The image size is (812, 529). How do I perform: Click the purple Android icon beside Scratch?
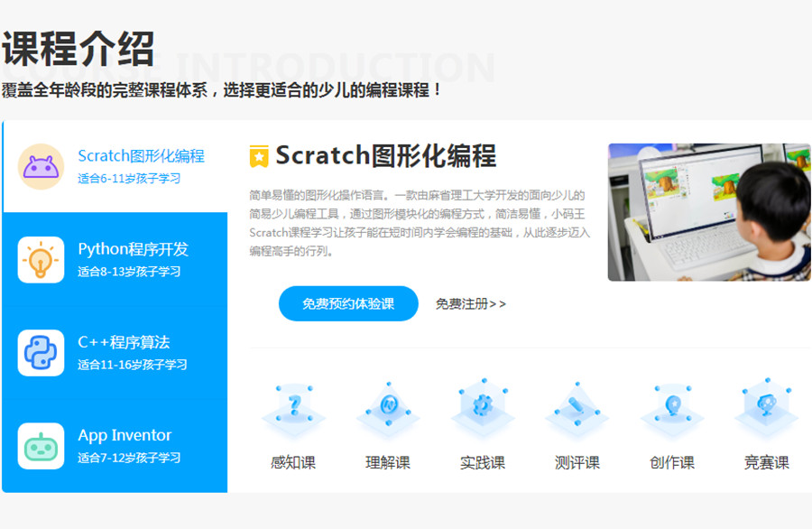tap(41, 167)
